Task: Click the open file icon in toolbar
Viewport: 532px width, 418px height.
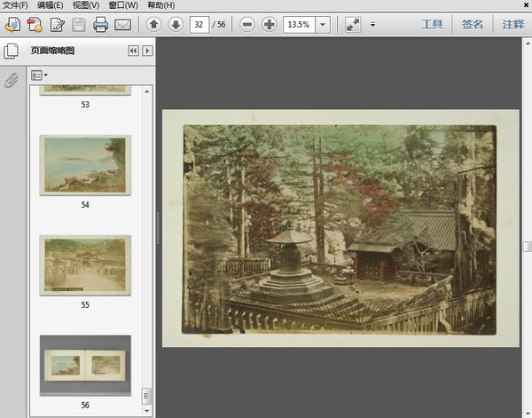Action: pos(12,25)
